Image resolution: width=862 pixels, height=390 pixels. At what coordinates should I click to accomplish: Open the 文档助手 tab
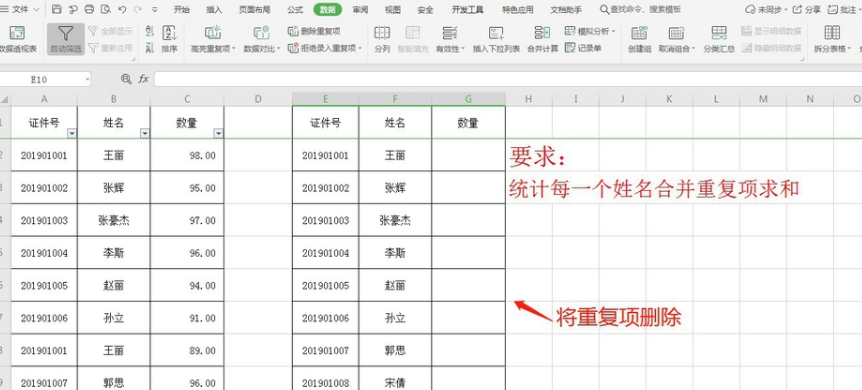click(566, 9)
